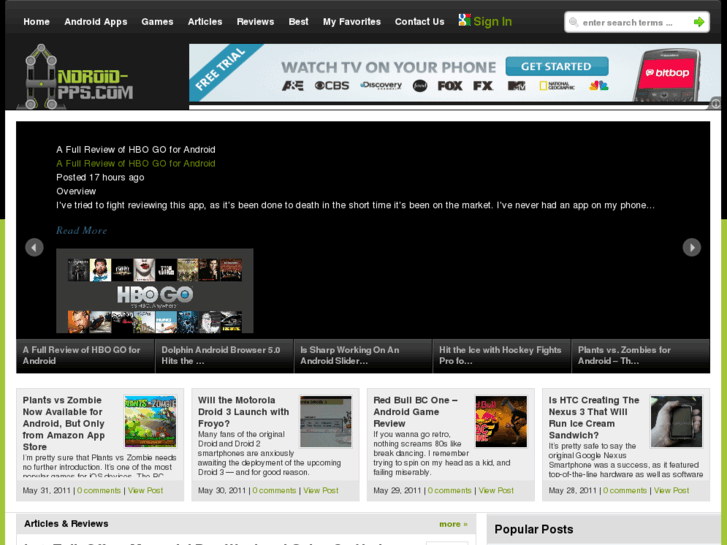
Task: Click View Post for May 28, 2011 post
Action: [x=671, y=490]
